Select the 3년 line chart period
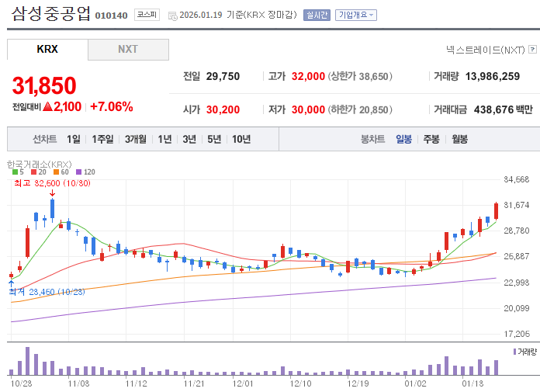The height and width of the screenshot is (392, 540). tap(189, 139)
